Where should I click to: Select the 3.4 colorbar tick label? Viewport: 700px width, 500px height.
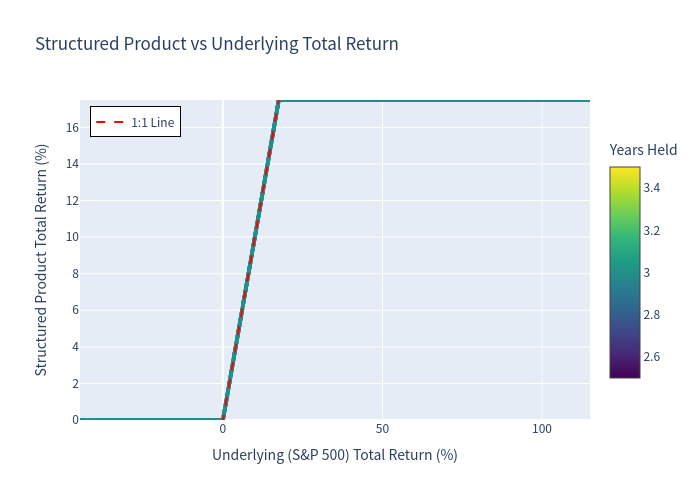[651, 188]
